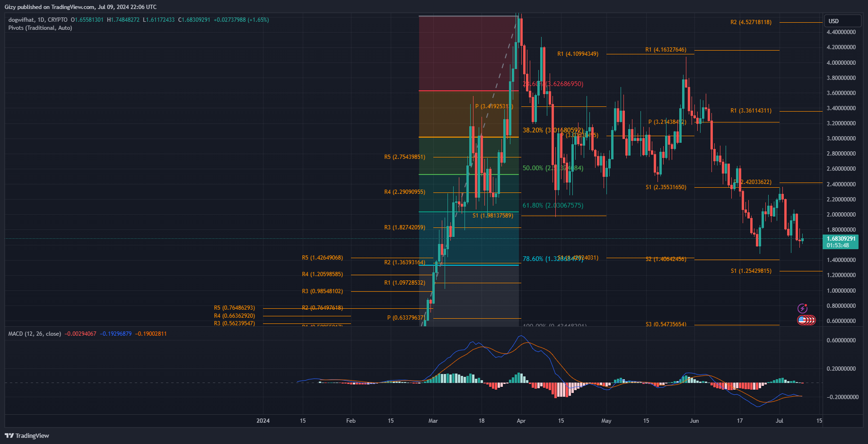Click the R4 (0.66362920) pivot label
This screenshot has height=444, width=868.
(x=234, y=316)
